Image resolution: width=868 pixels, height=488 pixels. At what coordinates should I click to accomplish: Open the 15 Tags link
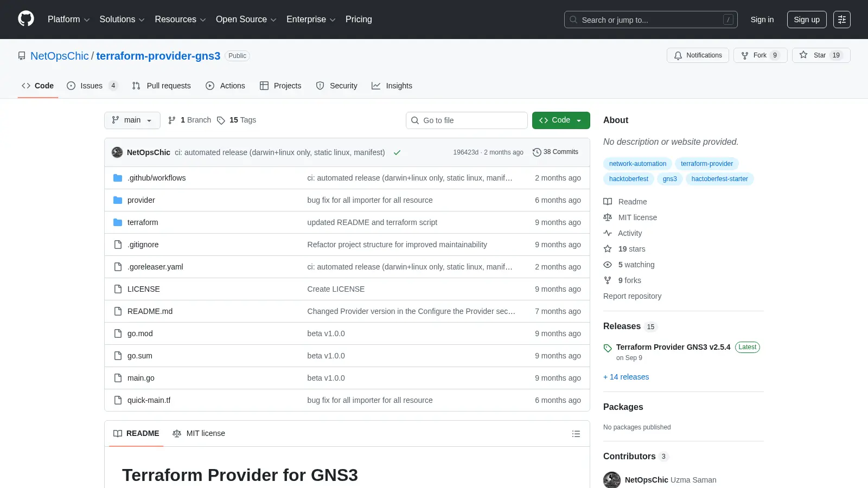(x=237, y=120)
